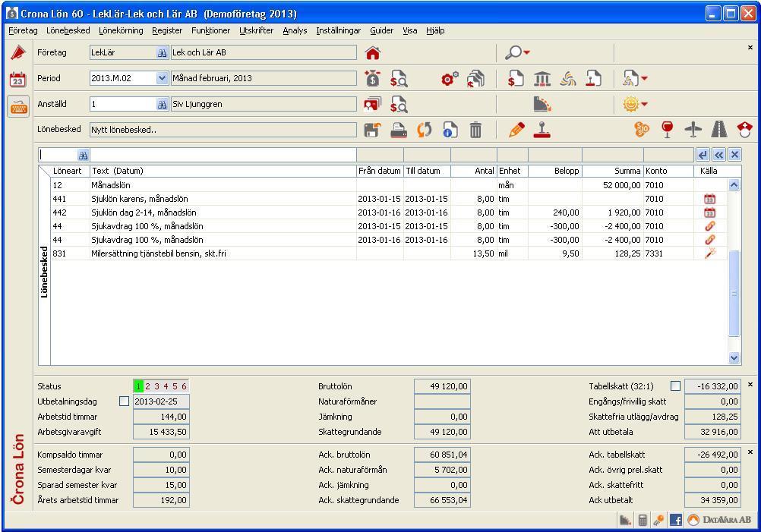Open the smiling sun dropdown

point(635,104)
